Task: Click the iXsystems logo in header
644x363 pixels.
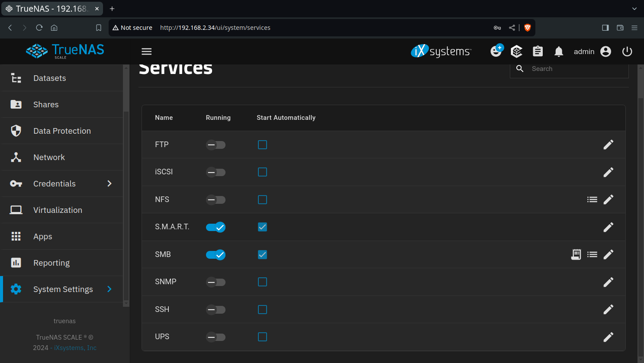Action: click(441, 51)
